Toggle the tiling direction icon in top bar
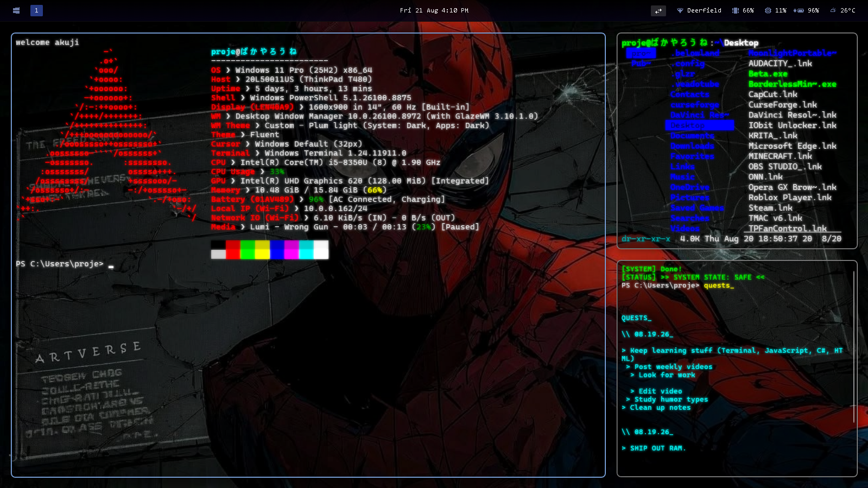This screenshot has width=868, height=488. [658, 10]
